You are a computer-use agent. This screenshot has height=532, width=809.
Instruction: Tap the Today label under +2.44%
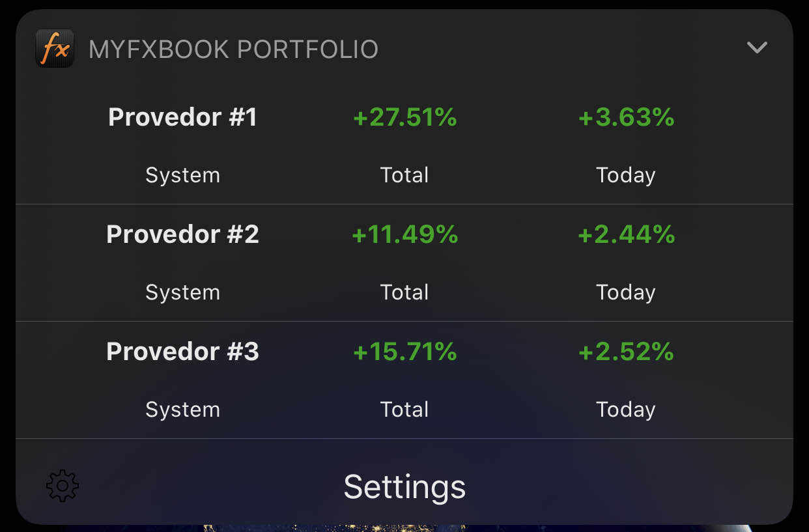(x=626, y=292)
